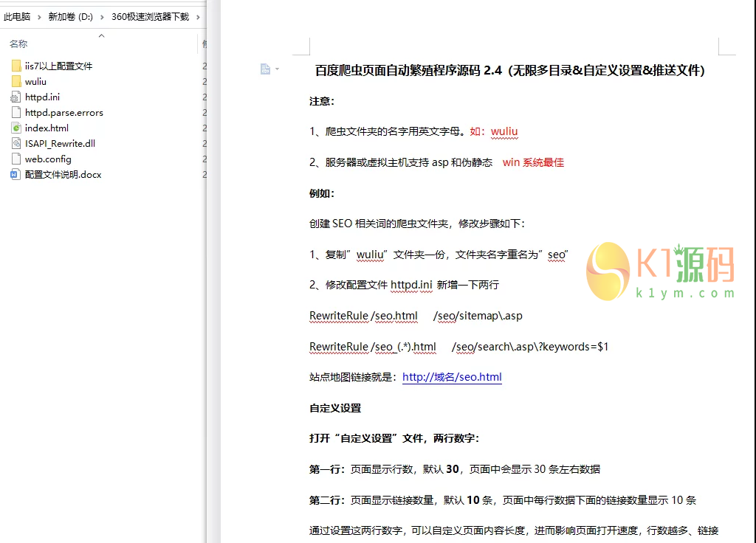Navigate to 新加卷 (D:) breadcrumb
The height and width of the screenshot is (543, 756).
pos(70,17)
